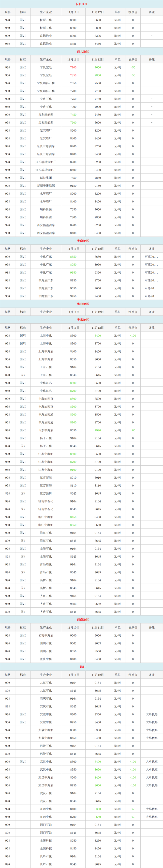Click the 新疆华澳能源 company cell
This screenshot has width=163, height=868.
pyautogui.click(x=46, y=186)
